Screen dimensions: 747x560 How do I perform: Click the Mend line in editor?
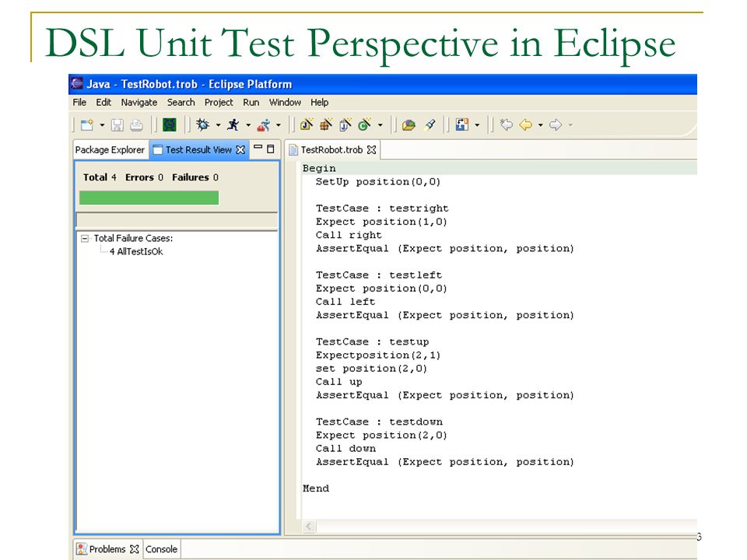pos(316,488)
